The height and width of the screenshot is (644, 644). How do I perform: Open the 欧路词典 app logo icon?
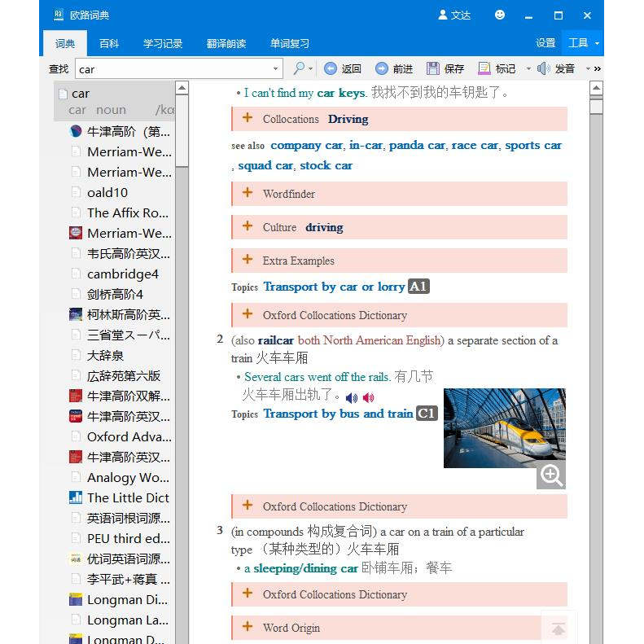[x=59, y=15]
